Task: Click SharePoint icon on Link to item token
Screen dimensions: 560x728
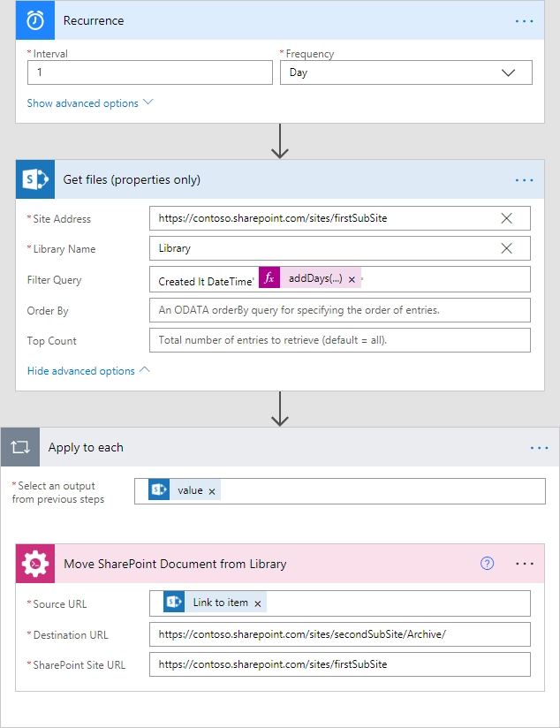Action: (x=174, y=602)
